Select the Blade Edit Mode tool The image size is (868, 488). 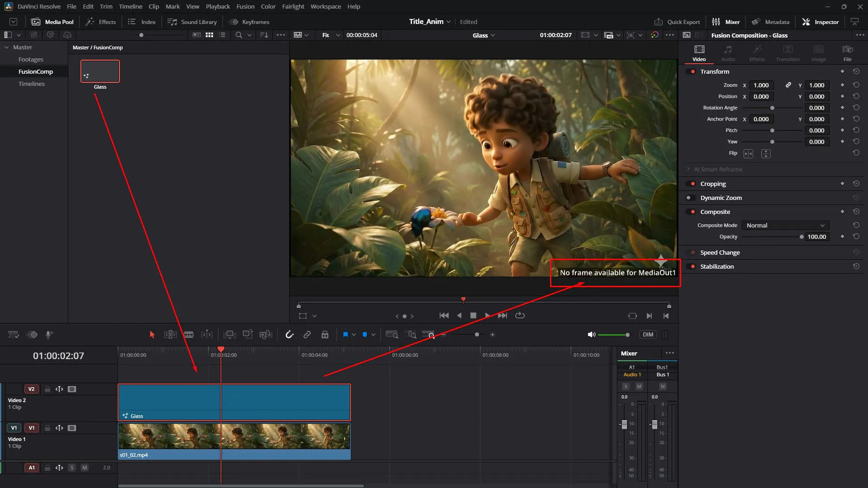click(189, 335)
